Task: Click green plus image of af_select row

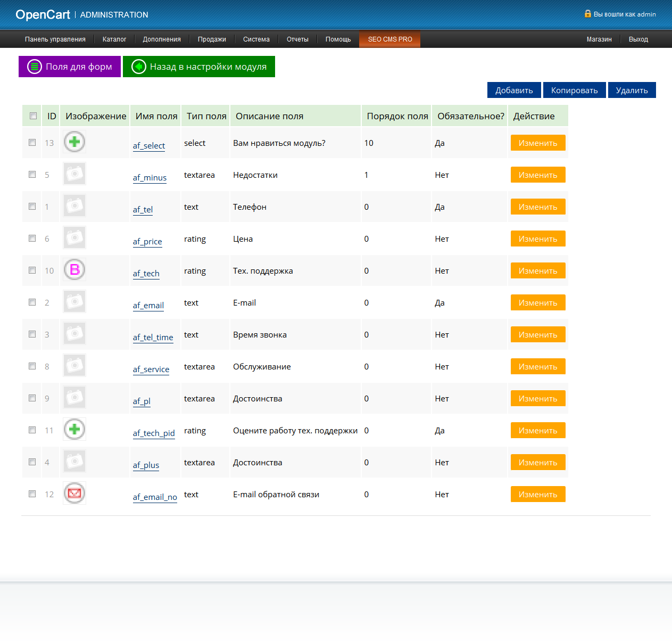Action: 74,142
